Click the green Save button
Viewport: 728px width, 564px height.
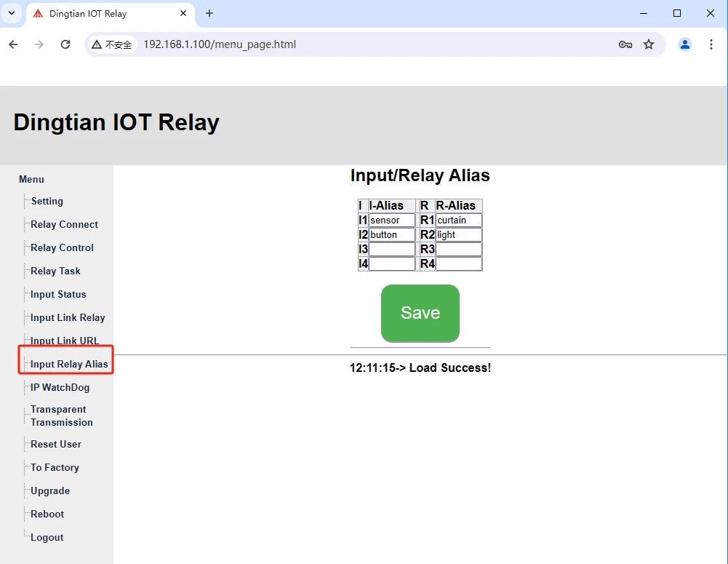(x=420, y=313)
